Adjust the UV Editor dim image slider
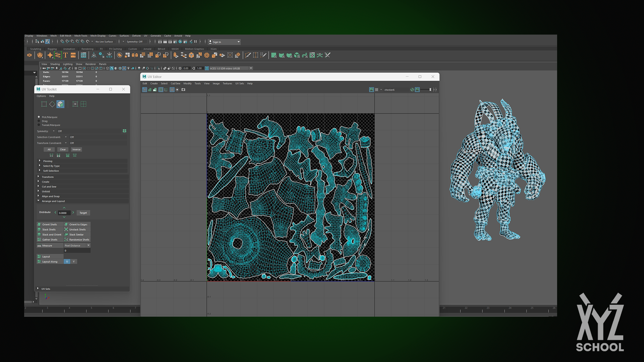Viewport: 644px width, 362px height. (x=426, y=90)
